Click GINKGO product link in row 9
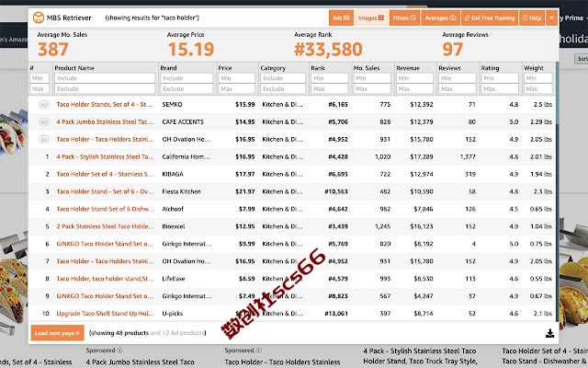 [x=105, y=296]
